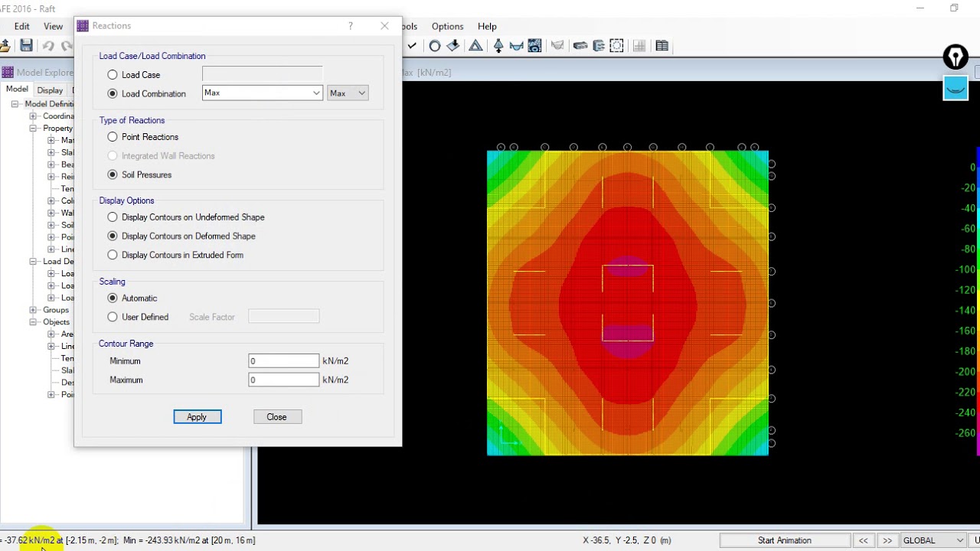Click the cone with arrow toolbar icon
Screen dimensions: 980x551
point(498,46)
